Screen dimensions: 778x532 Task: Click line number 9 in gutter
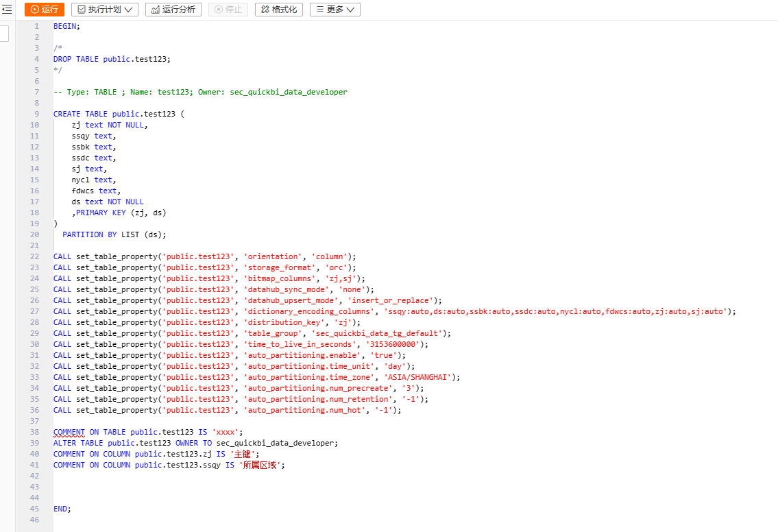tap(37, 114)
